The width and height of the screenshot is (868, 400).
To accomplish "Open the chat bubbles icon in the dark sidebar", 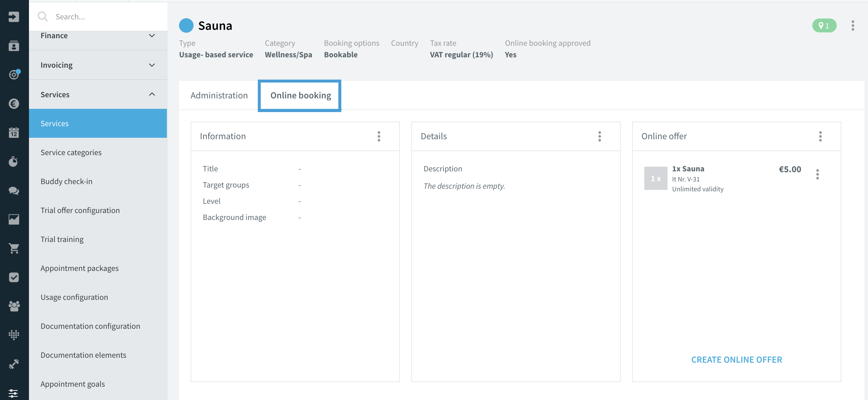I will click(14, 190).
